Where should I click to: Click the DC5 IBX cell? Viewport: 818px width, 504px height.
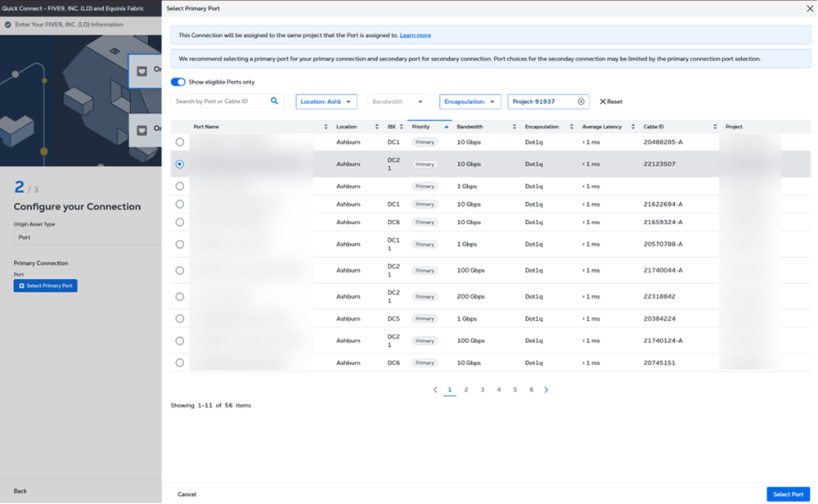(x=393, y=319)
